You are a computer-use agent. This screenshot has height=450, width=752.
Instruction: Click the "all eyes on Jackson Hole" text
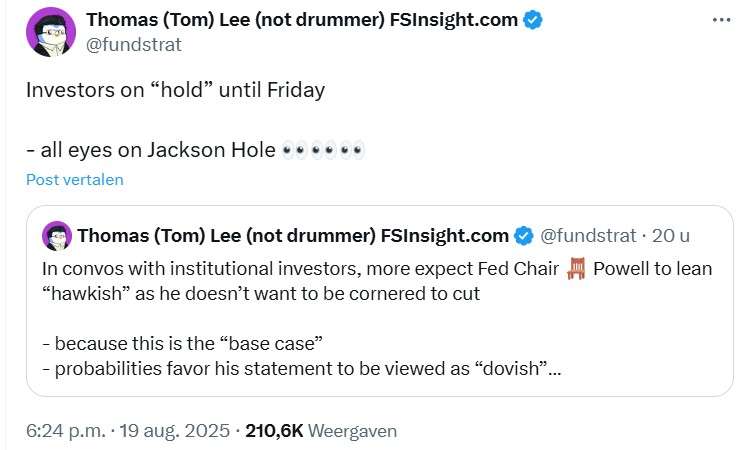[150, 151]
